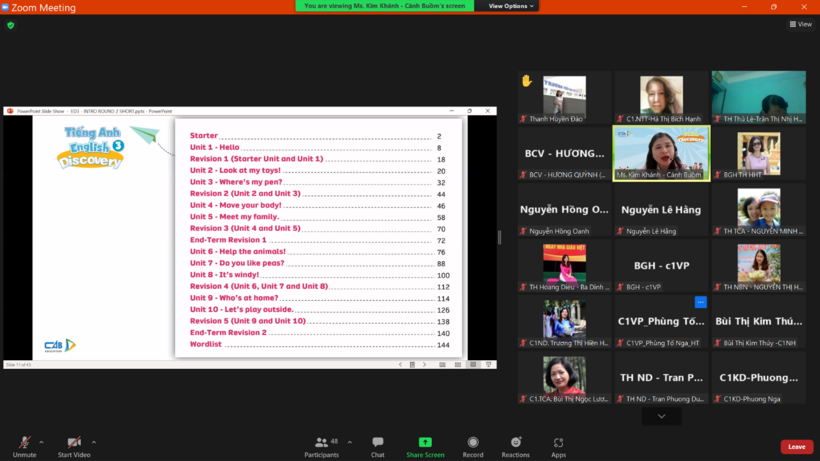Expand video options arrow beside Start Video
The image size is (820, 461).
coord(94,441)
